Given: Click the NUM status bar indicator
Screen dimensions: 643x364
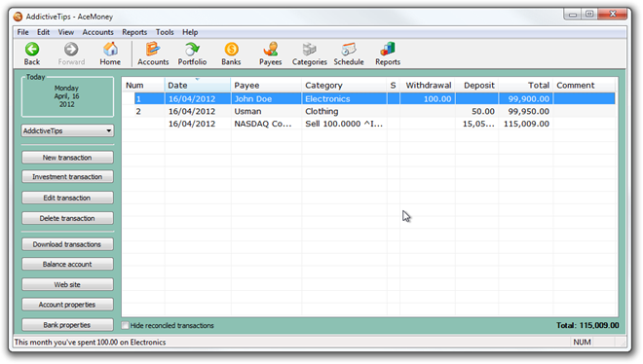Looking at the screenshot, I should (x=582, y=342).
